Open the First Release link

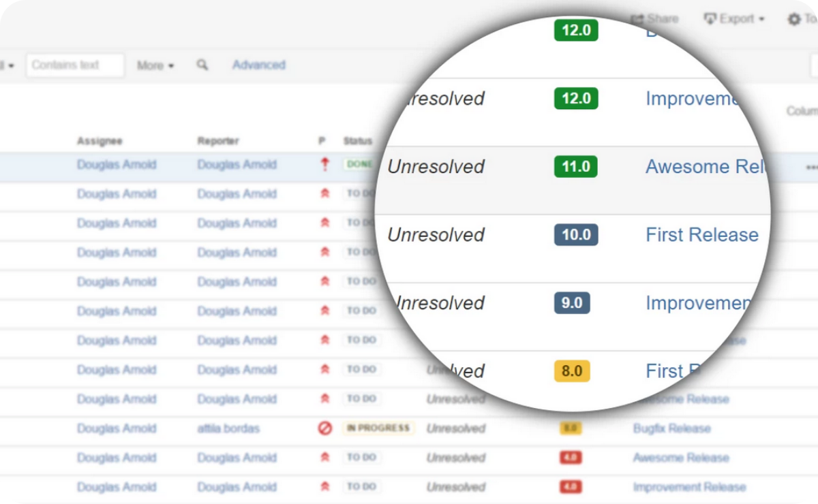pyautogui.click(x=702, y=234)
